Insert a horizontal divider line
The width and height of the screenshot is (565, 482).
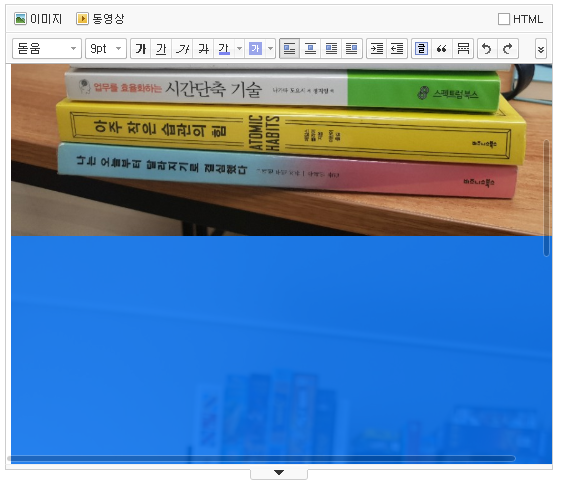pyautogui.click(x=463, y=49)
